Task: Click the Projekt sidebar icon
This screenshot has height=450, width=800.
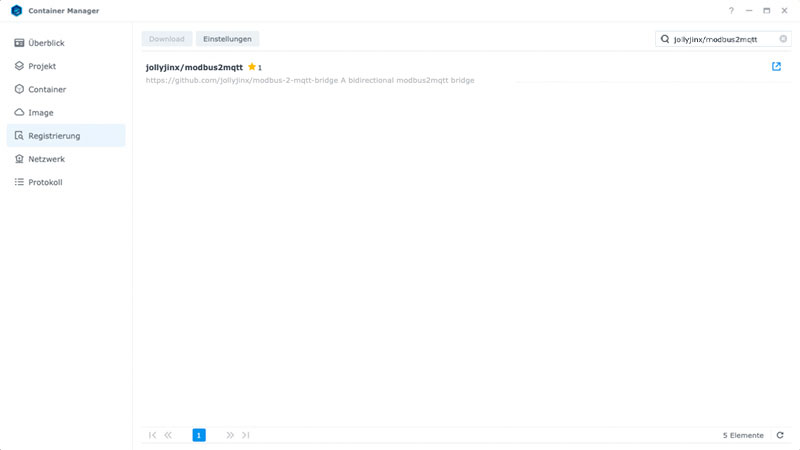Action: (x=19, y=66)
